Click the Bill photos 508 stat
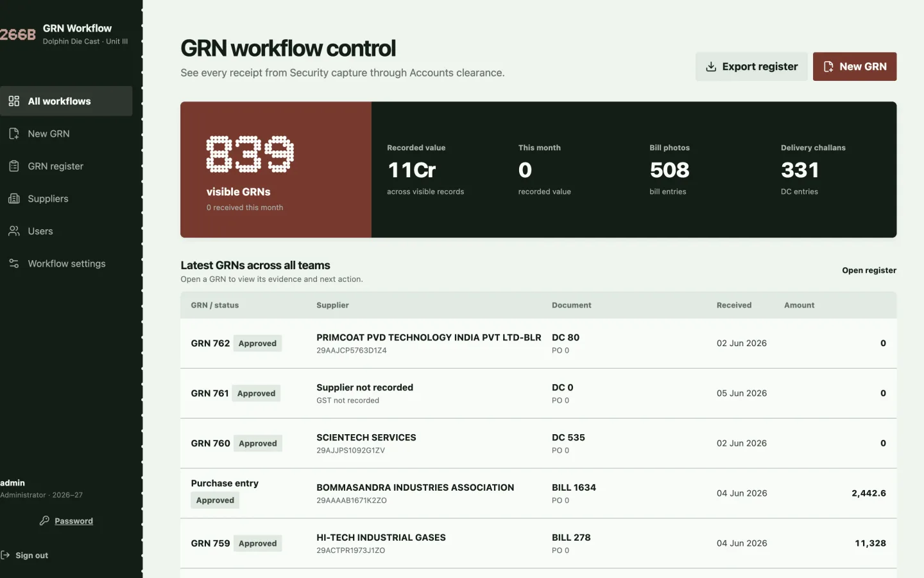 (x=669, y=170)
